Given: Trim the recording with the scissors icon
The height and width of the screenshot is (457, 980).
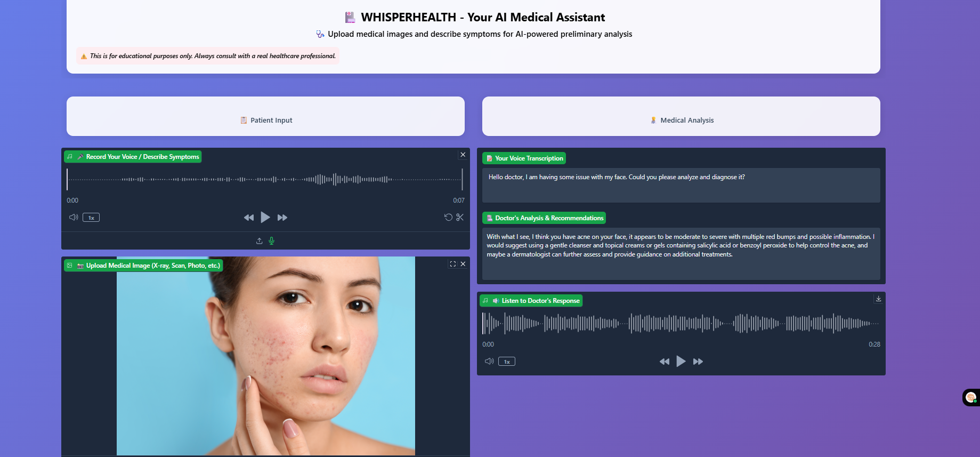Looking at the screenshot, I should [x=460, y=217].
